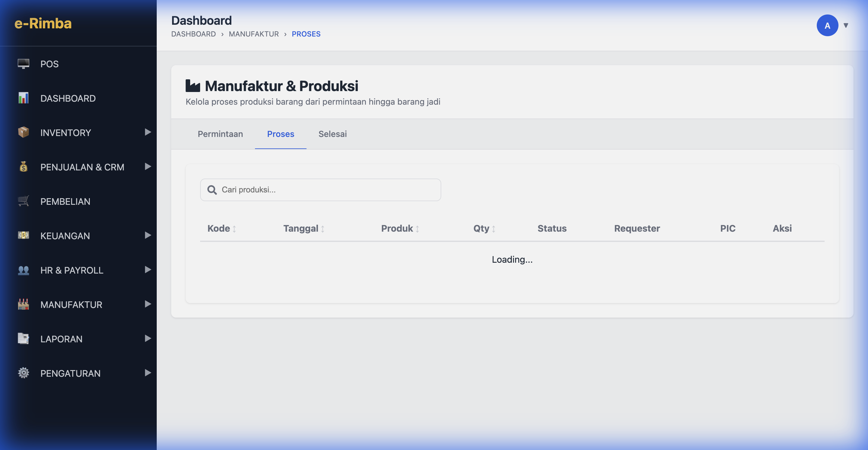
Task: Expand the Laporan submenu arrow
Action: pyautogui.click(x=148, y=338)
